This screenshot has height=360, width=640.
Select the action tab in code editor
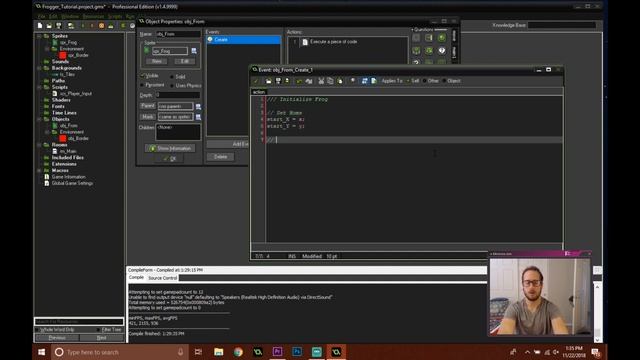pyautogui.click(x=259, y=92)
